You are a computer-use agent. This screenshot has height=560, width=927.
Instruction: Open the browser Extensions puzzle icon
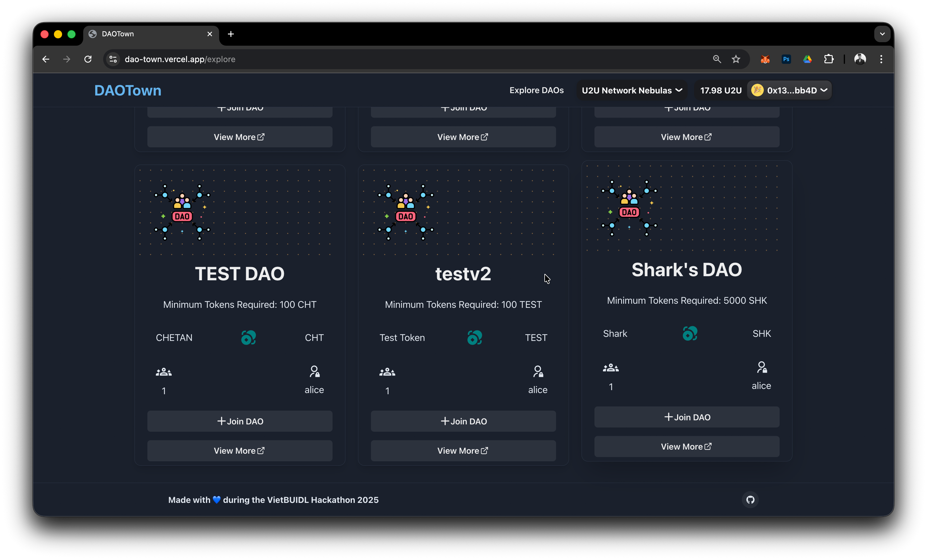tap(829, 59)
